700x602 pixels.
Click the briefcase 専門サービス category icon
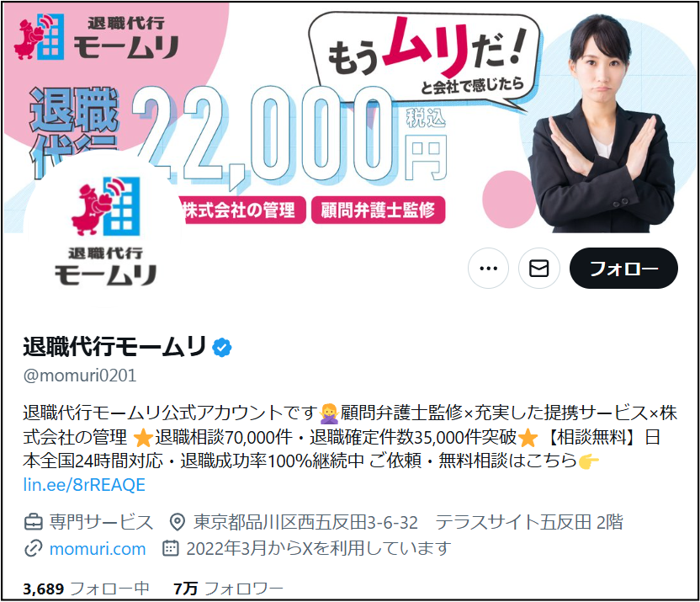tap(33, 522)
